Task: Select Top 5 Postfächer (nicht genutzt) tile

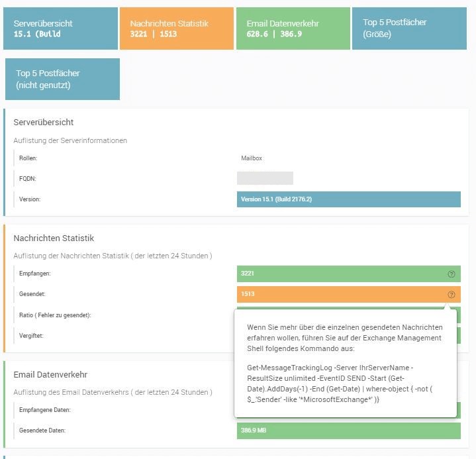Action: coord(62,79)
